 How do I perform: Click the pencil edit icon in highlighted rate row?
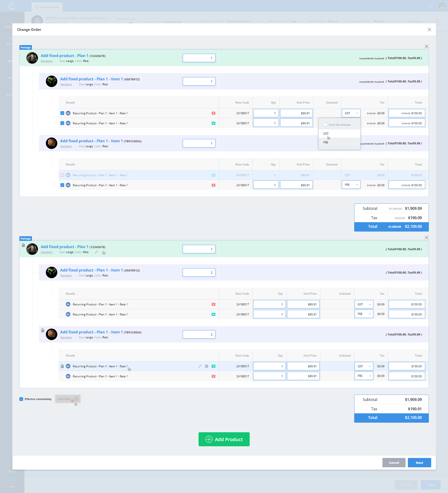(200, 366)
